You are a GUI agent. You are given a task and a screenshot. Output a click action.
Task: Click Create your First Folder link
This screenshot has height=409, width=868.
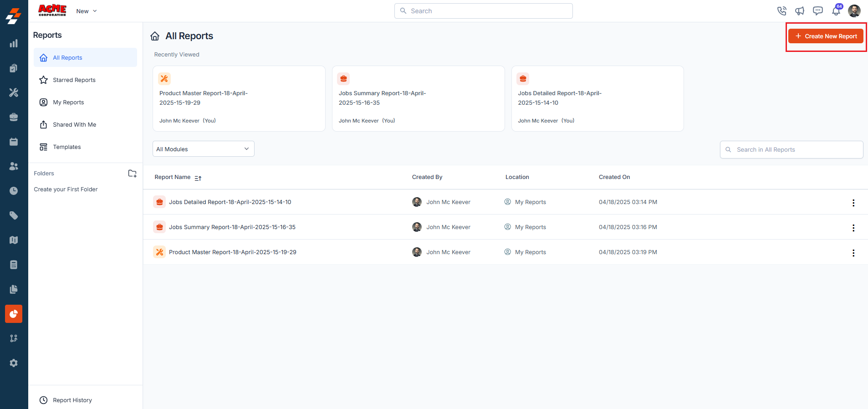66,189
